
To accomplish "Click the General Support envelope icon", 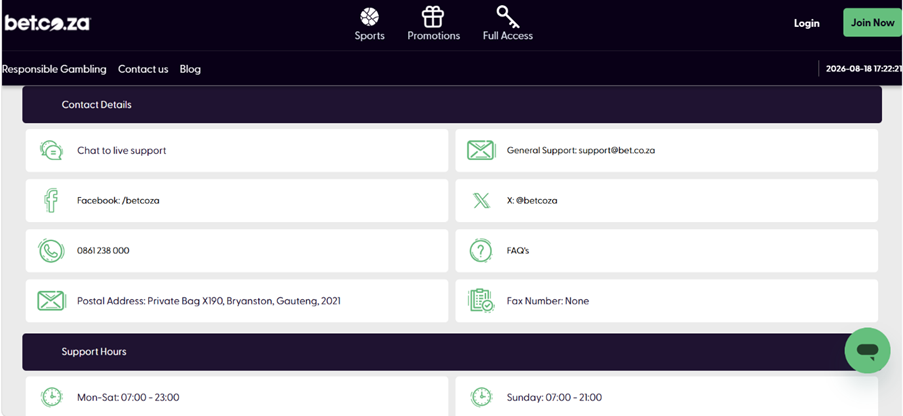I will [x=481, y=150].
